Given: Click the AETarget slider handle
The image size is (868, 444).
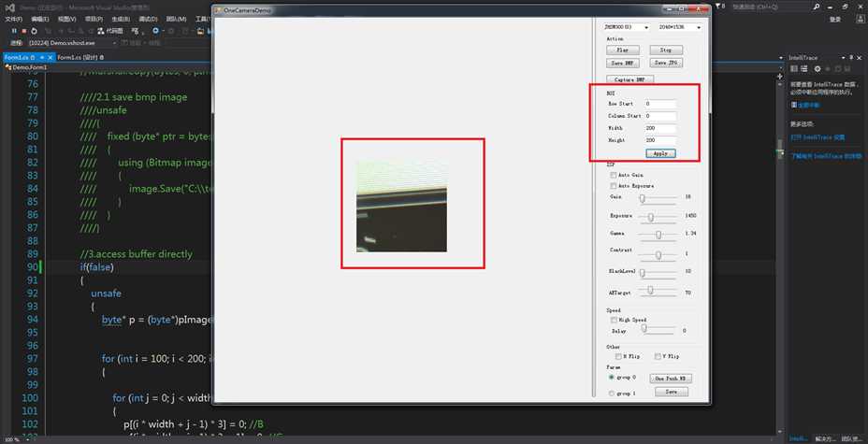Looking at the screenshot, I should click(650, 290).
